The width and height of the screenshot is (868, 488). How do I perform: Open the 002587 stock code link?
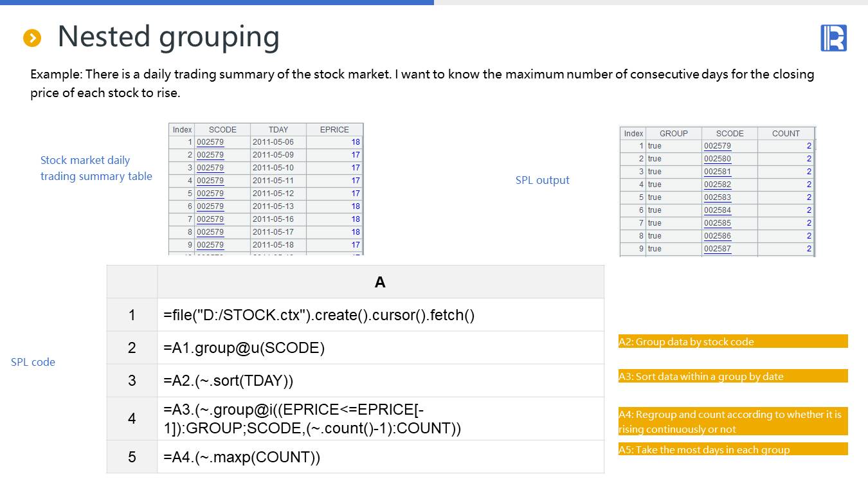click(x=717, y=249)
